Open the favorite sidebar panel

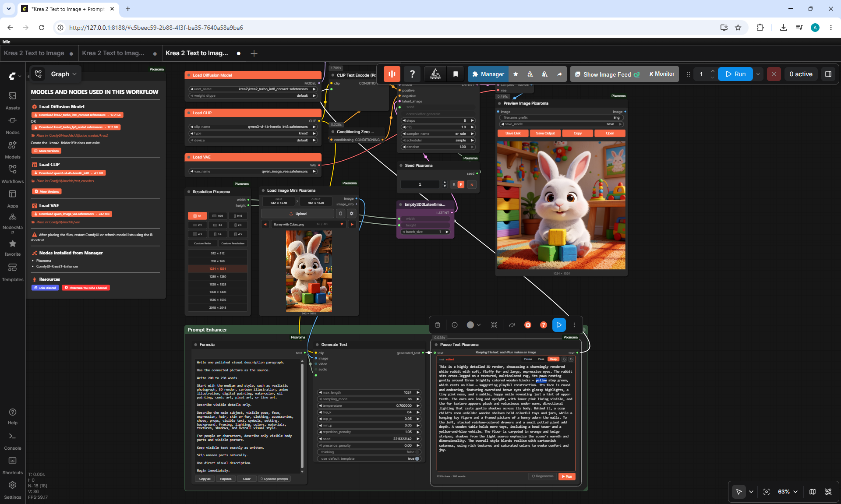pos(12,247)
